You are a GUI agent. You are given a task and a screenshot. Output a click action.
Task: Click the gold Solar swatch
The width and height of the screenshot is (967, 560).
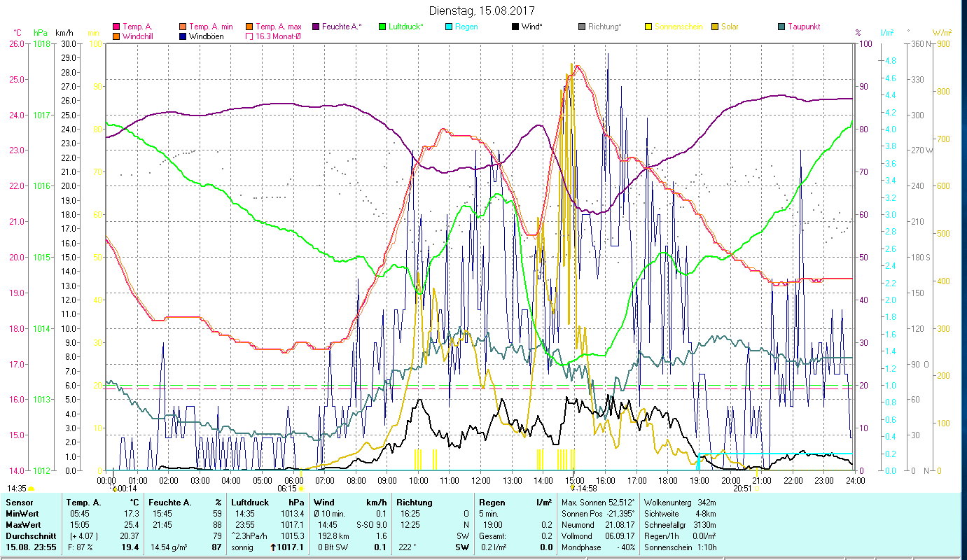pos(715,27)
